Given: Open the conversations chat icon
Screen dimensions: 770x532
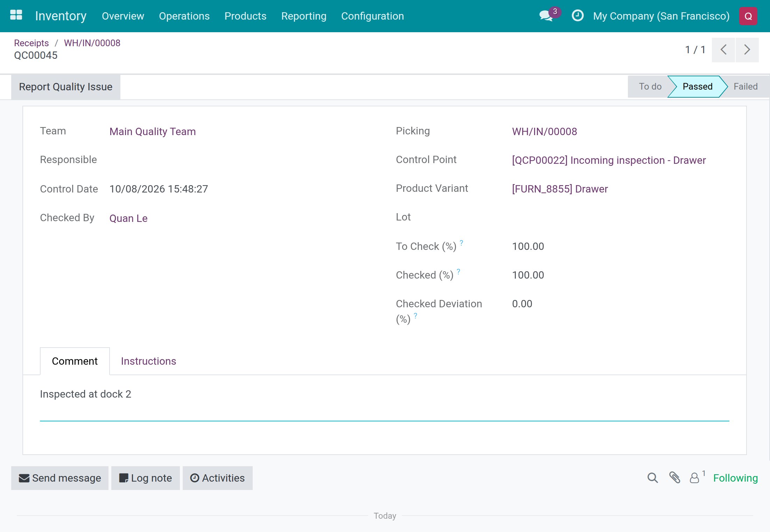Looking at the screenshot, I should point(546,16).
